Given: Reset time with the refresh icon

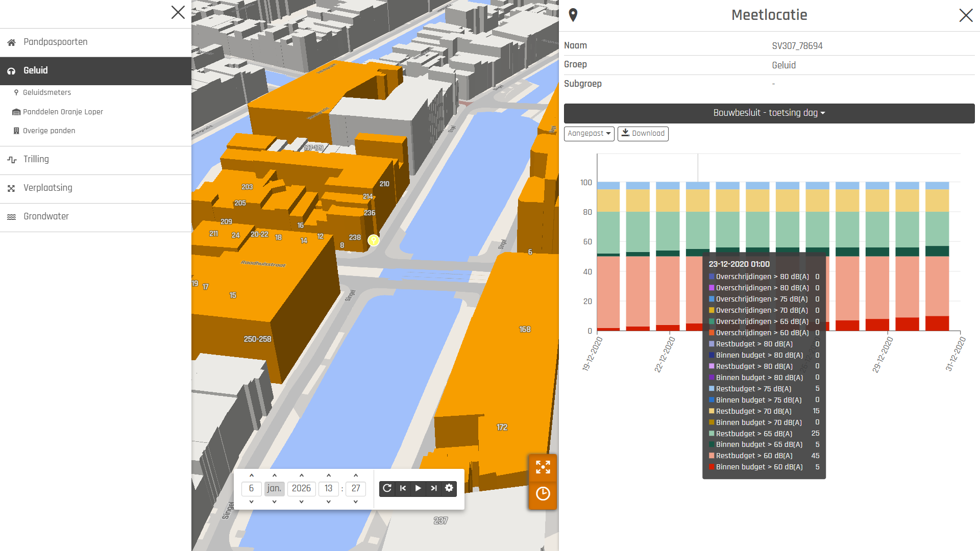Looking at the screenshot, I should [x=387, y=488].
